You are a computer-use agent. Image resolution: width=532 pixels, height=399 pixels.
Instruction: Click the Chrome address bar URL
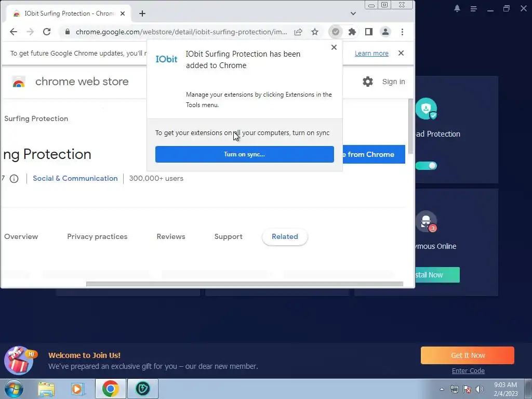click(181, 32)
